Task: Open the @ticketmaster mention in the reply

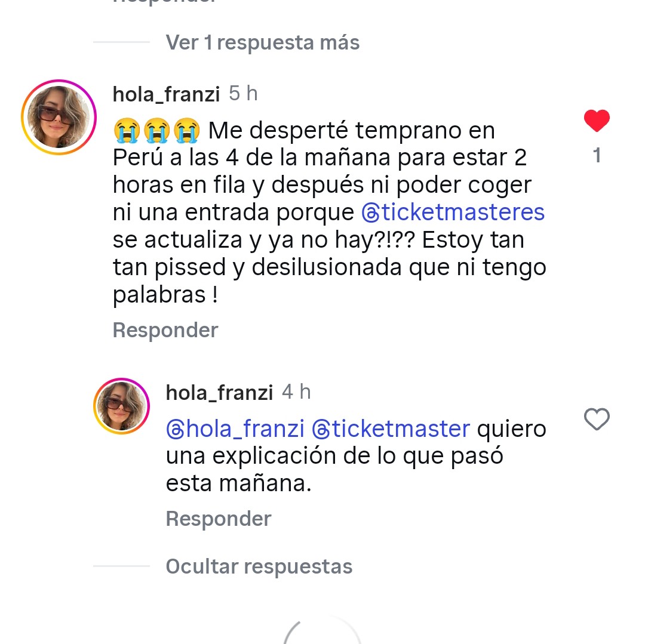Action: click(391, 429)
